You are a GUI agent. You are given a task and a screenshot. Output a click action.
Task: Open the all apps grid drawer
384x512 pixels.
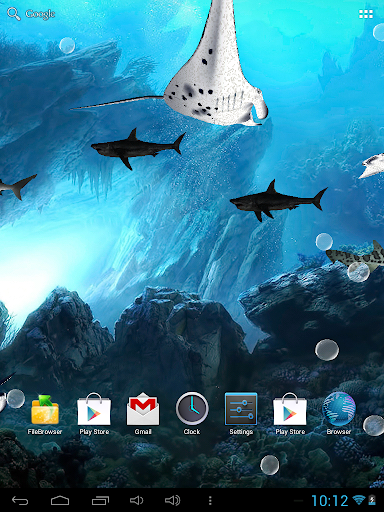(x=366, y=14)
